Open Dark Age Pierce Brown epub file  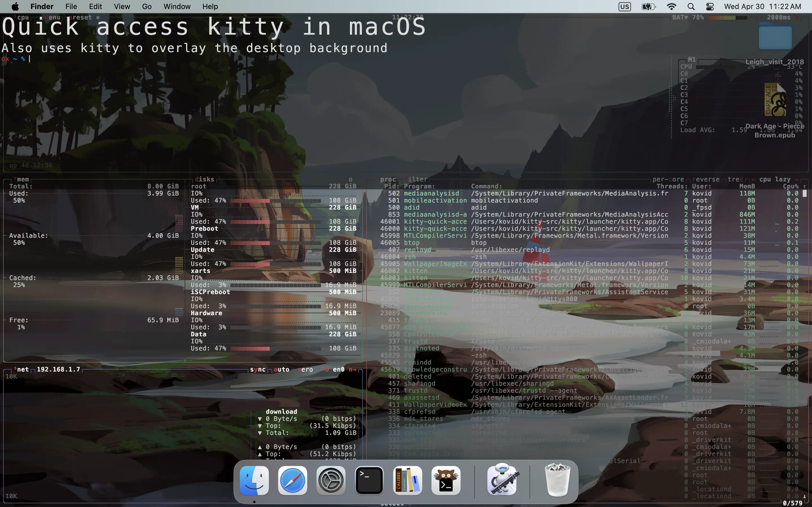775,100
